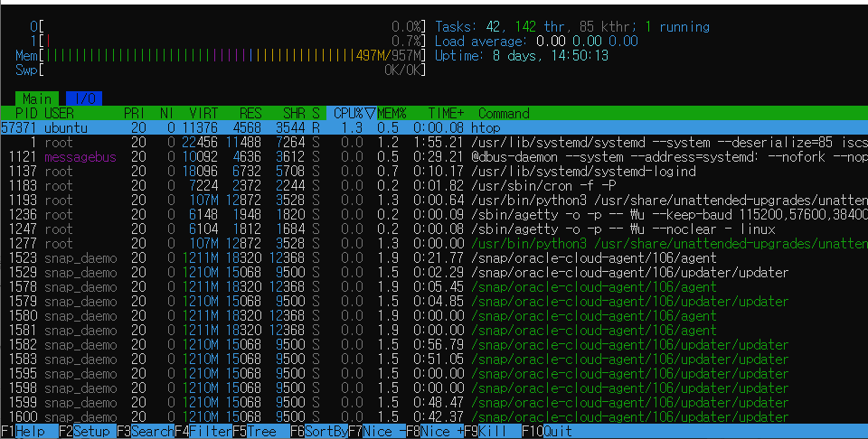Screen dimensions: 868x439
Task: Sort by SHR column header
Action: point(294,113)
